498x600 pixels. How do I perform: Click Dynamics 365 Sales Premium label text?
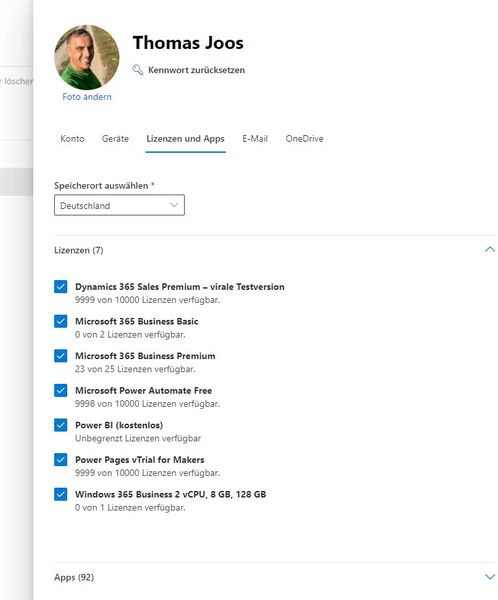(x=180, y=287)
